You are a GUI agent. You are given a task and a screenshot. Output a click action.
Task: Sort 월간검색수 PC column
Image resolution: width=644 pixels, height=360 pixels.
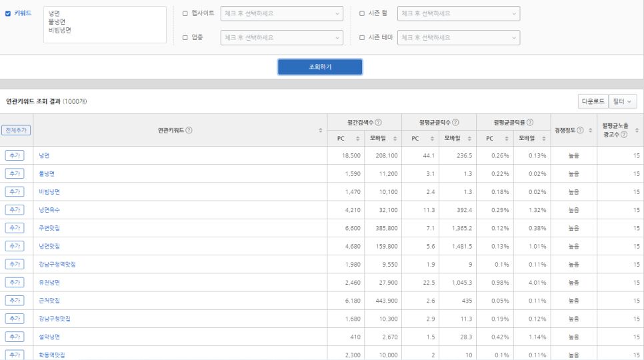(x=358, y=139)
